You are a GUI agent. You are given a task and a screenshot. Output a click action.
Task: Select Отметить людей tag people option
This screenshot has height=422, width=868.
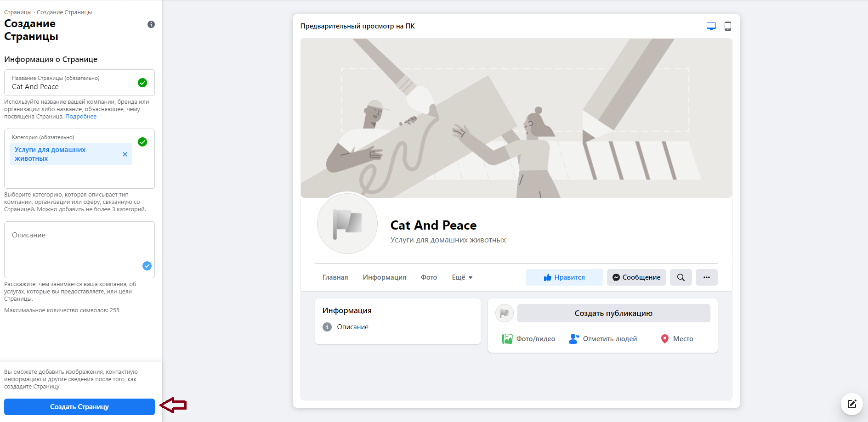[603, 339]
